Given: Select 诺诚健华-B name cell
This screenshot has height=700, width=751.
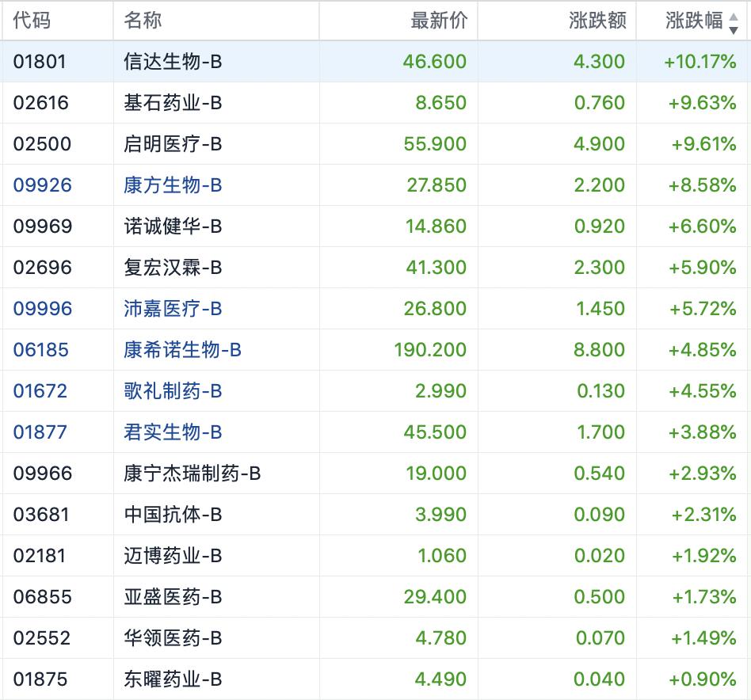Looking at the screenshot, I should coord(173,226).
